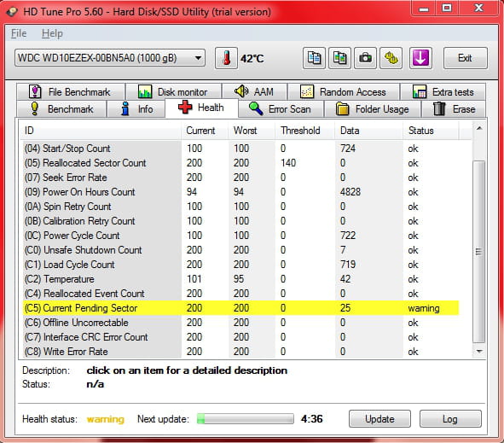Click the 42°C temperature reading

coord(252,59)
